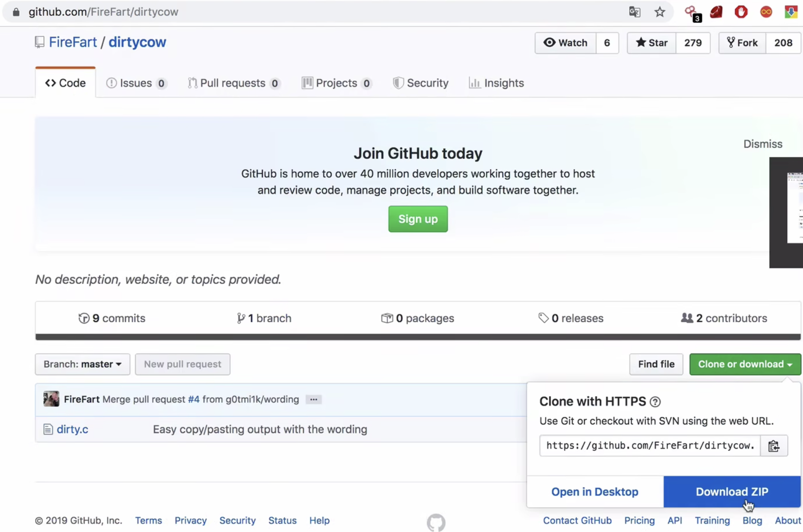Open the browser translate icon
The height and width of the screenshot is (532, 803).
point(635,12)
